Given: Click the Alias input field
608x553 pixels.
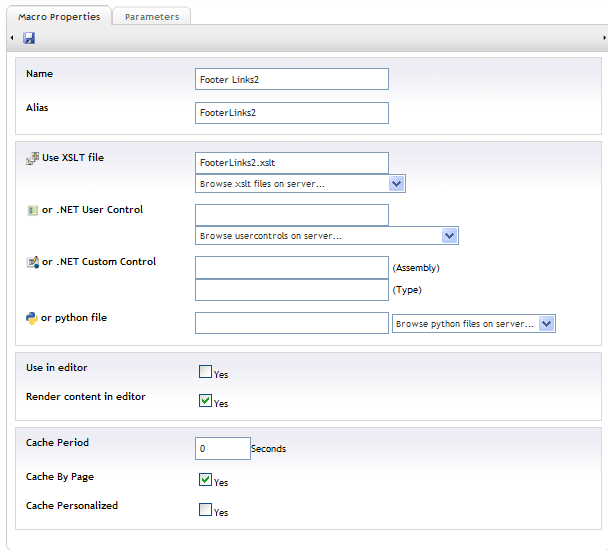Looking at the screenshot, I should [292, 113].
